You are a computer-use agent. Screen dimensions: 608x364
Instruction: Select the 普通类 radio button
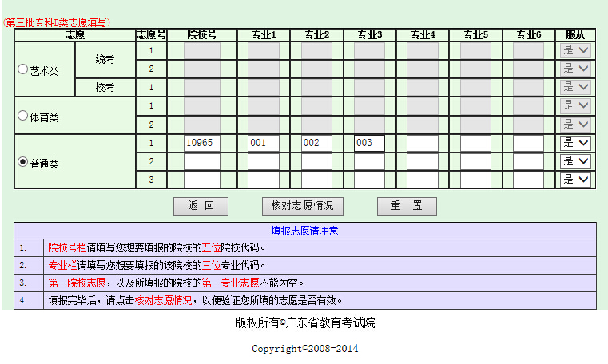23,162
